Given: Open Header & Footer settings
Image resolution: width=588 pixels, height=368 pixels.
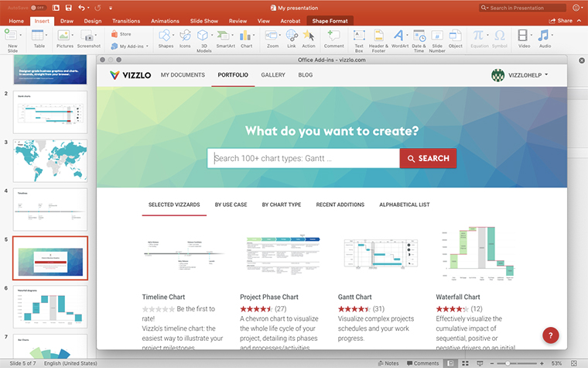Looking at the screenshot, I should click(x=379, y=36).
